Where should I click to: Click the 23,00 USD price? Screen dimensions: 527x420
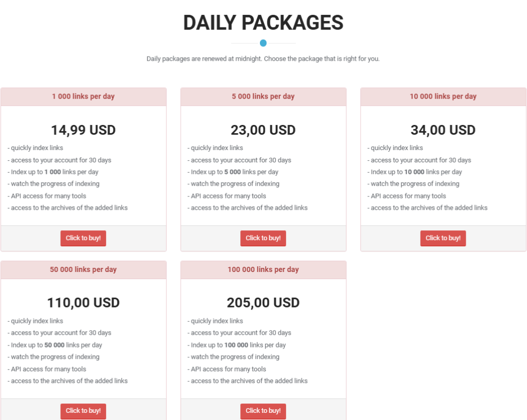coord(263,130)
